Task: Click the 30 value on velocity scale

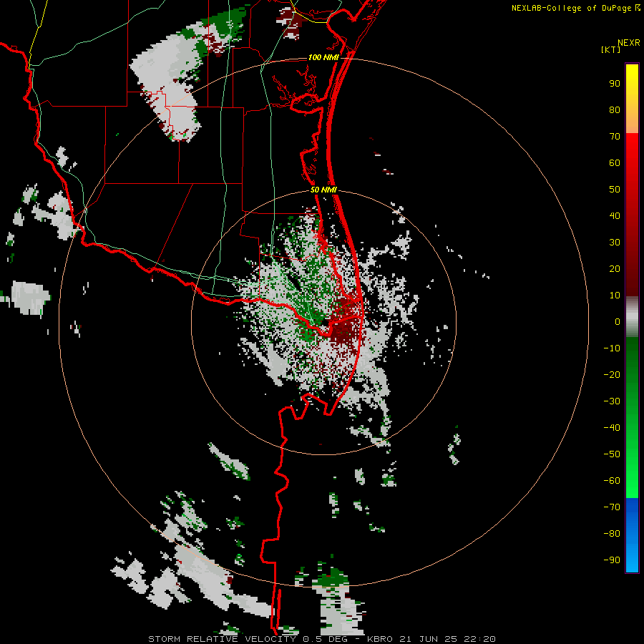Action: 615,243
